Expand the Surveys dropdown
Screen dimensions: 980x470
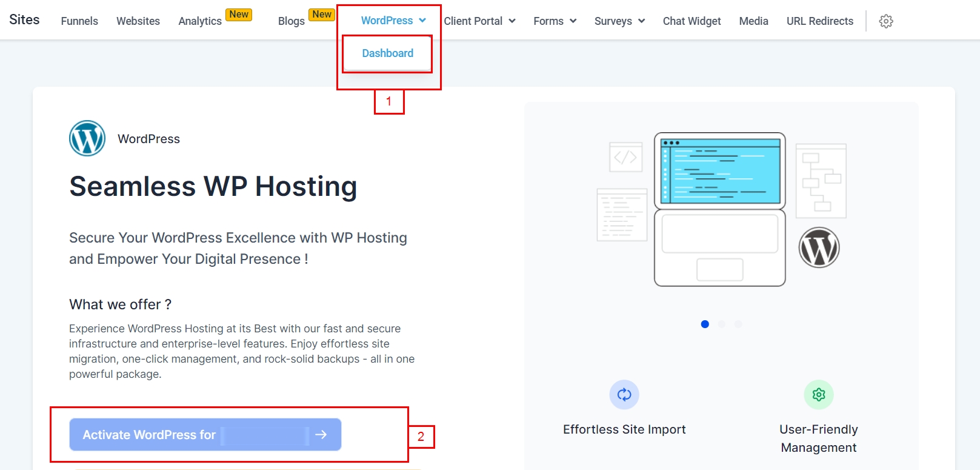(x=619, y=21)
